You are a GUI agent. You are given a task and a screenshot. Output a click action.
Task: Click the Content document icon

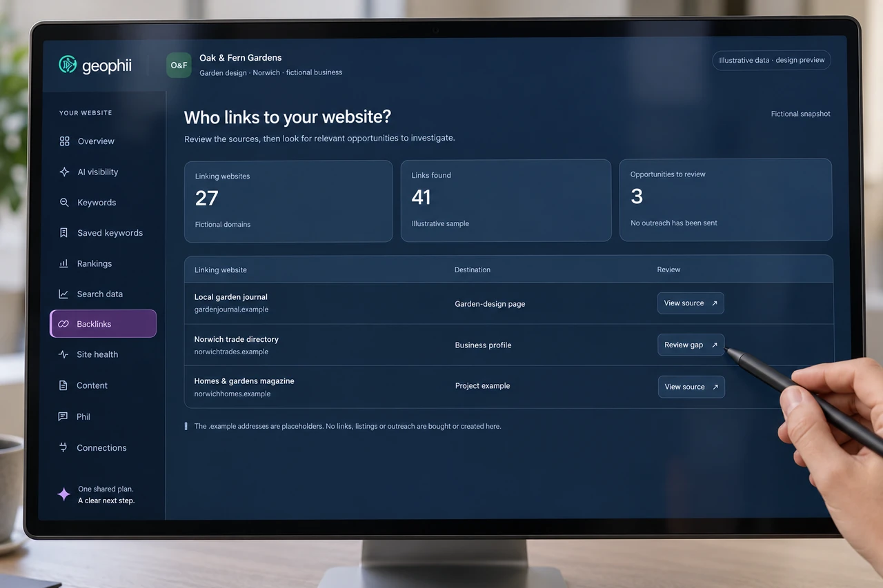tap(63, 385)
